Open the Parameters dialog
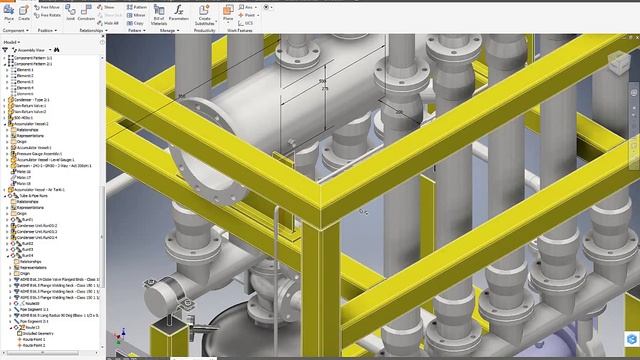The width and height of the screenshot is (640, 360). 179,13
